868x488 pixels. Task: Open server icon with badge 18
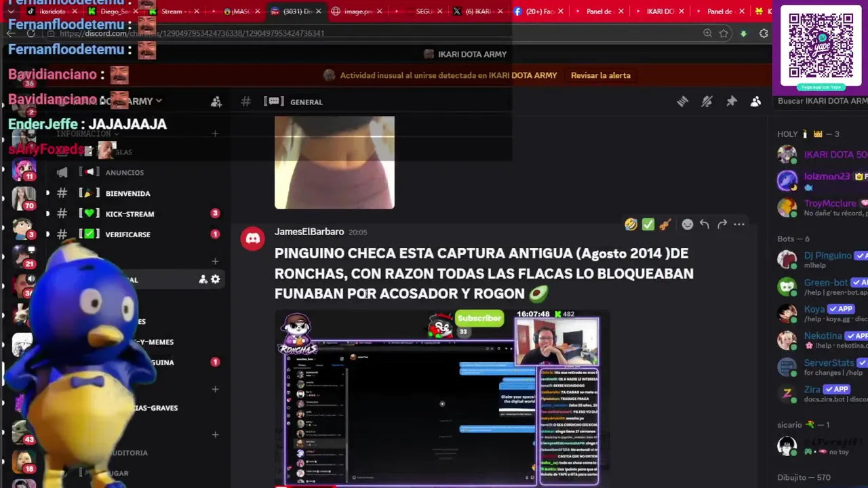pyautogui.click(x=23, y=462)
